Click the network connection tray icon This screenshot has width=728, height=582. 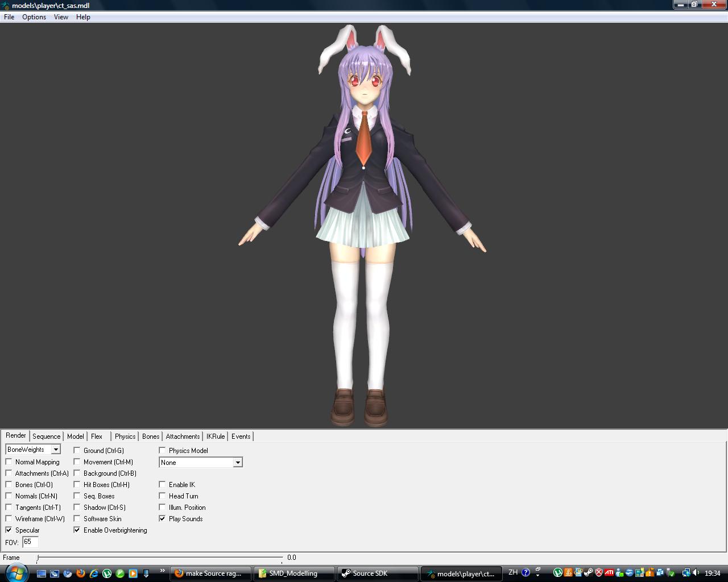click(x=686, y=572)
